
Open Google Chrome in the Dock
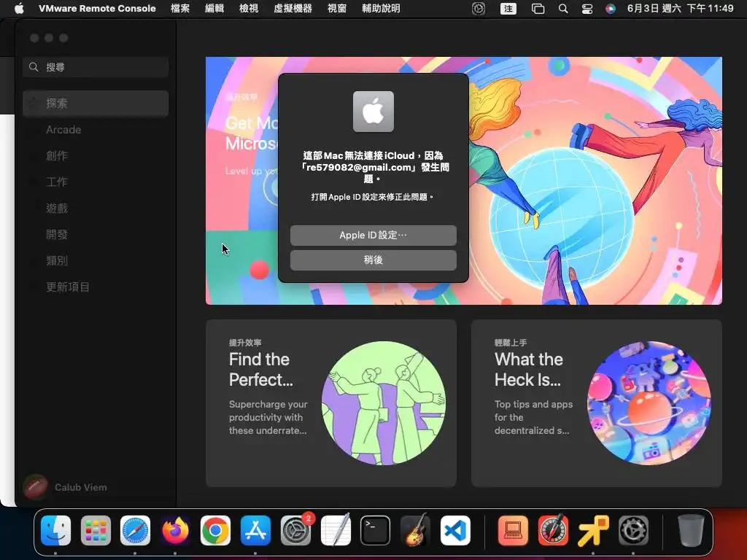coord(215,531)
